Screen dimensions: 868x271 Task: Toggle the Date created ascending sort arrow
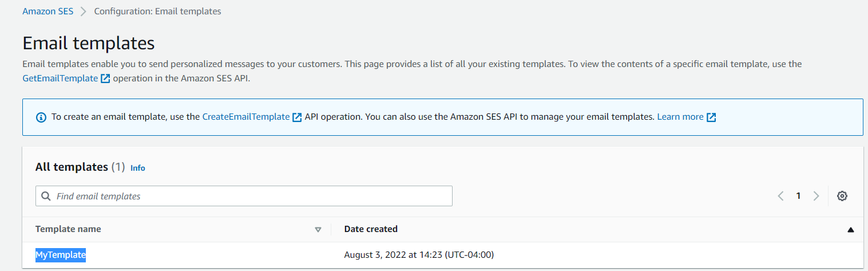850,230
